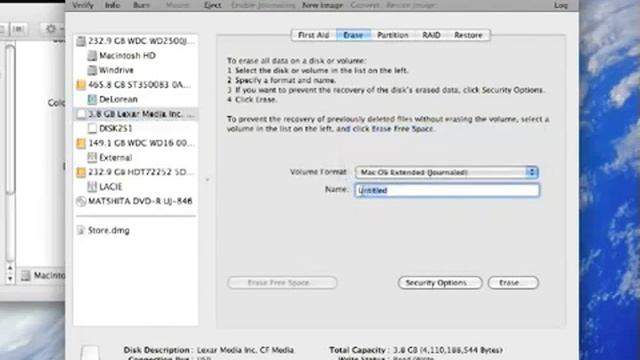Click Info in the toolbar

[x=112, y=5]
